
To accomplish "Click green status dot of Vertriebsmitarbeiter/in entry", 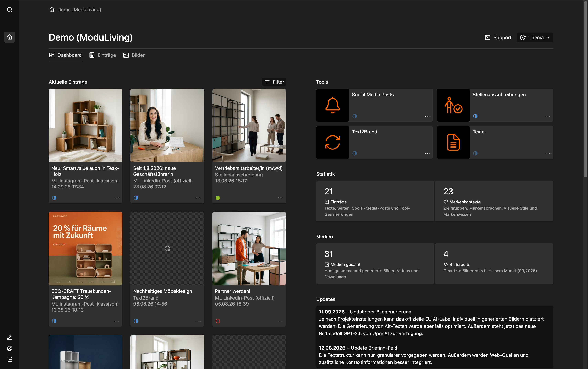I will 218,198.
